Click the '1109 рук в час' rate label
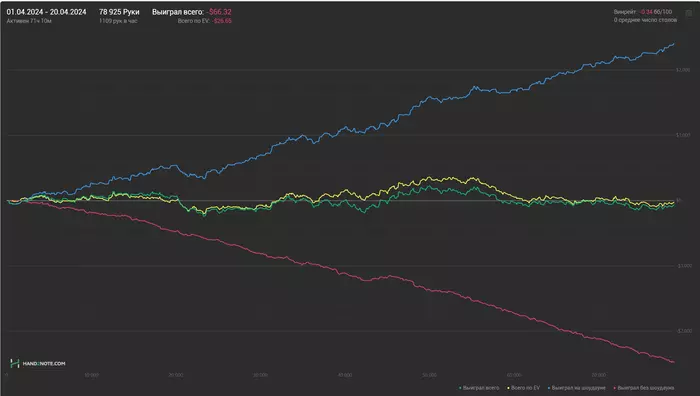This screenshot has height=396, width=700. tap(118, 21)
